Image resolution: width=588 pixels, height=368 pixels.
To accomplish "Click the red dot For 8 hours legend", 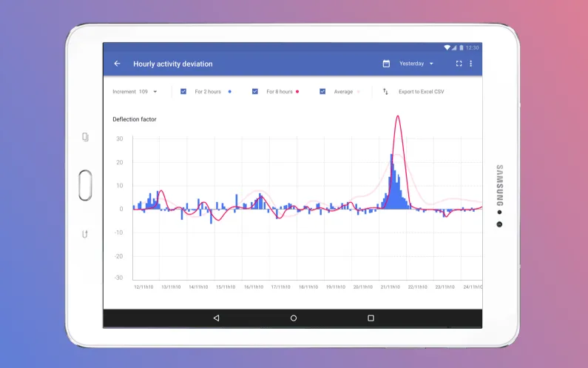I will tap(297, 92).
